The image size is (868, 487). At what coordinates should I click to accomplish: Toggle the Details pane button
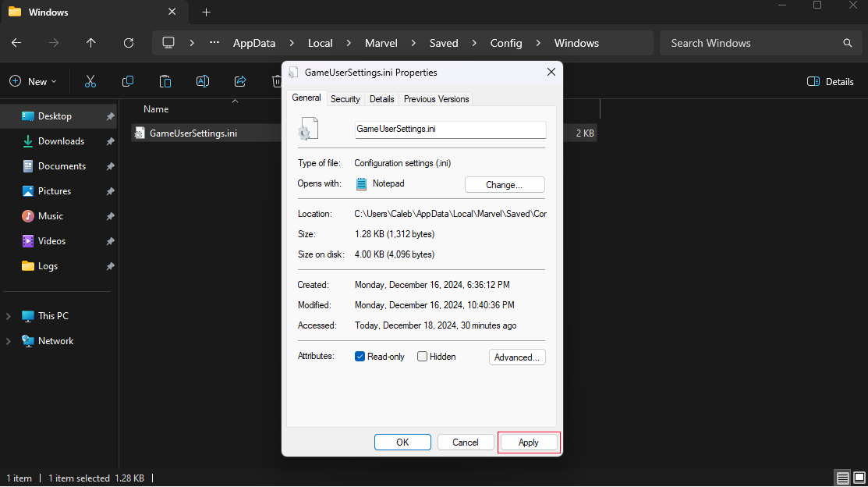(831, 81)
